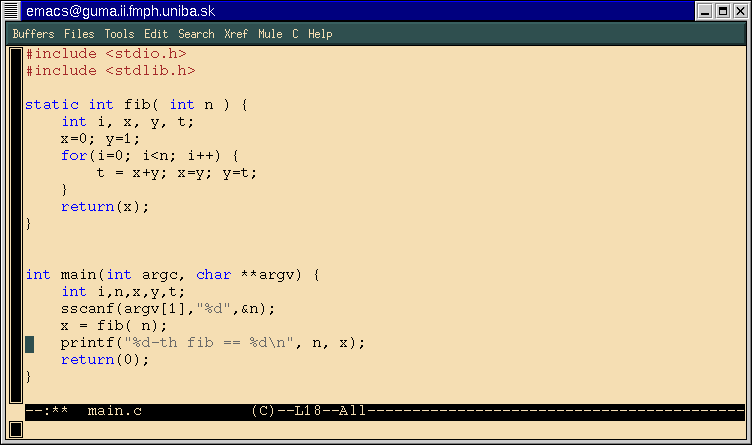752x445 pixels.
Task: Click the 'printf' function name
Action: (x=87, y=343)
